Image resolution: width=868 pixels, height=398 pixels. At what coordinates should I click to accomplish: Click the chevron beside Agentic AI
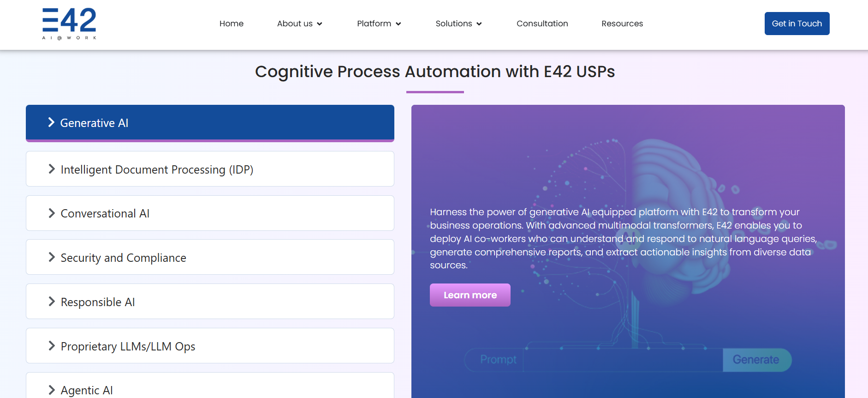coord(52,390)
